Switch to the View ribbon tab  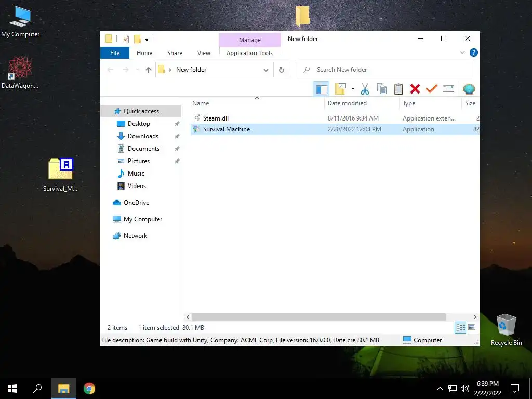(x=204, y=53)
